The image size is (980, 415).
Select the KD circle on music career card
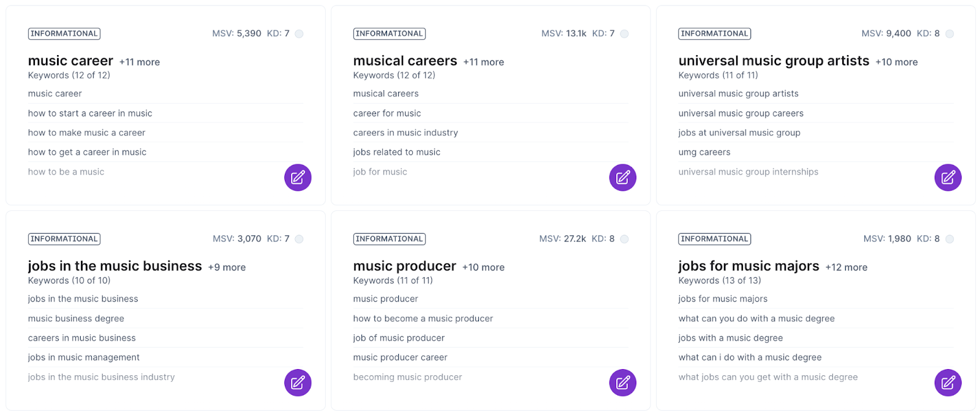coord(299,34)
